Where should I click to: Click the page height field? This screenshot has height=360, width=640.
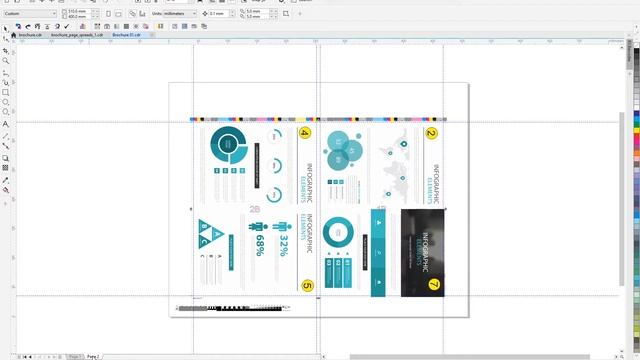tap(79, 16)
